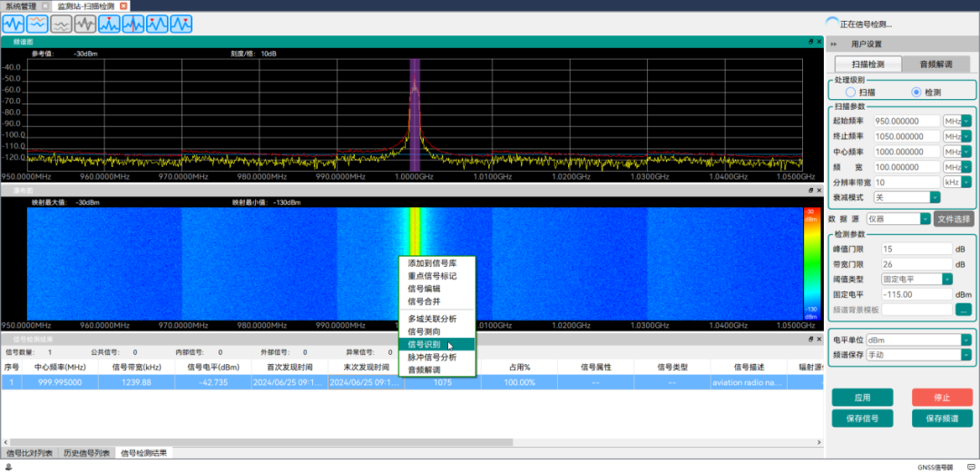Collapse the 用户设置 panel with the arrows

[x=834, y=44]
